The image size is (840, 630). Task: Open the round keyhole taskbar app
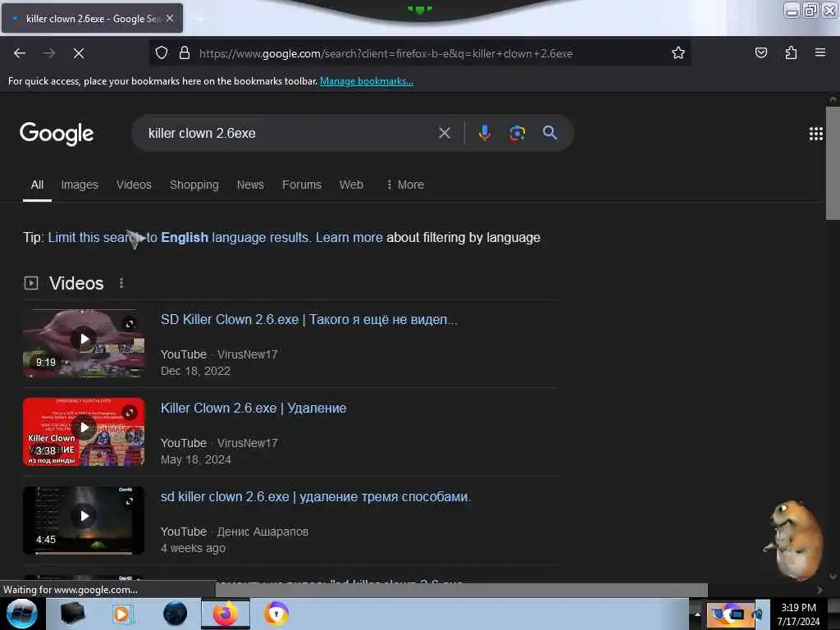(276, 614)
